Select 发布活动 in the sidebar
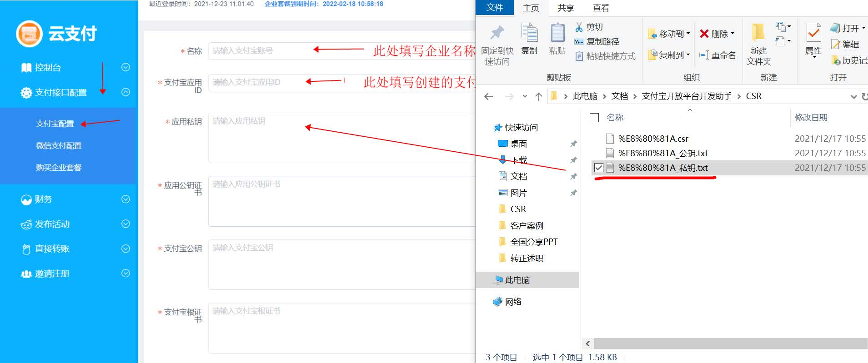Viewport: 868px width, 363px height. [x=52, y=224]
